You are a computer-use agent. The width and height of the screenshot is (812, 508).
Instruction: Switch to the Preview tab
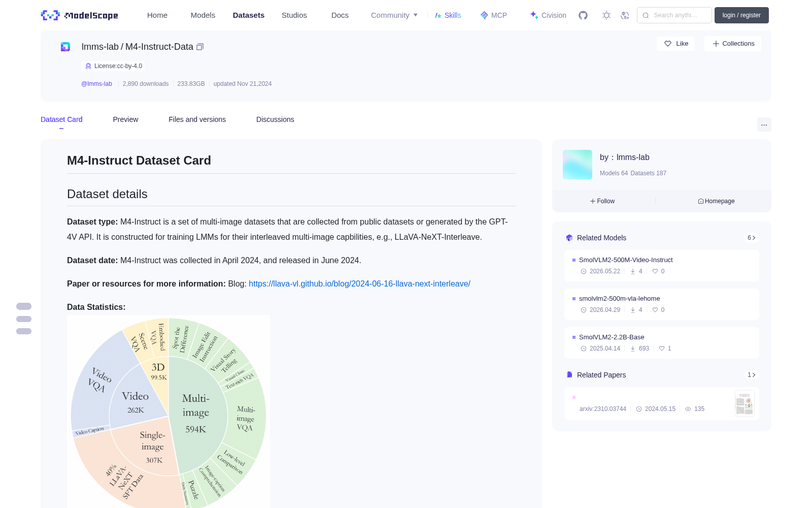coord(125,119)
